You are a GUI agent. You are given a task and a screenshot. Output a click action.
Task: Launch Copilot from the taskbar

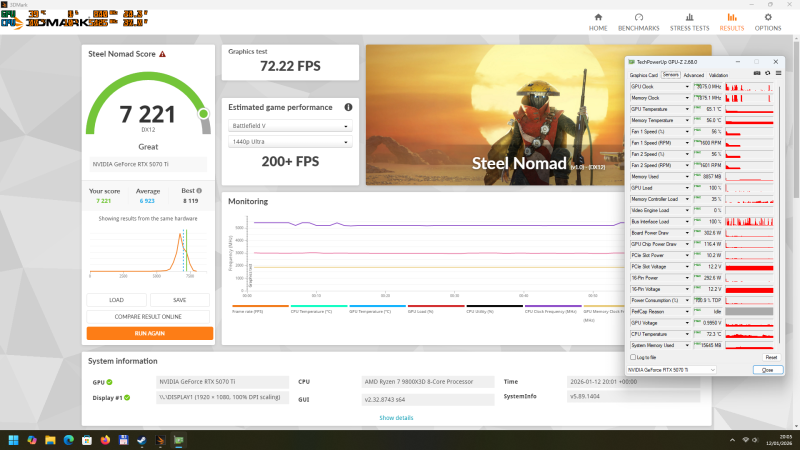coord(32,440)
